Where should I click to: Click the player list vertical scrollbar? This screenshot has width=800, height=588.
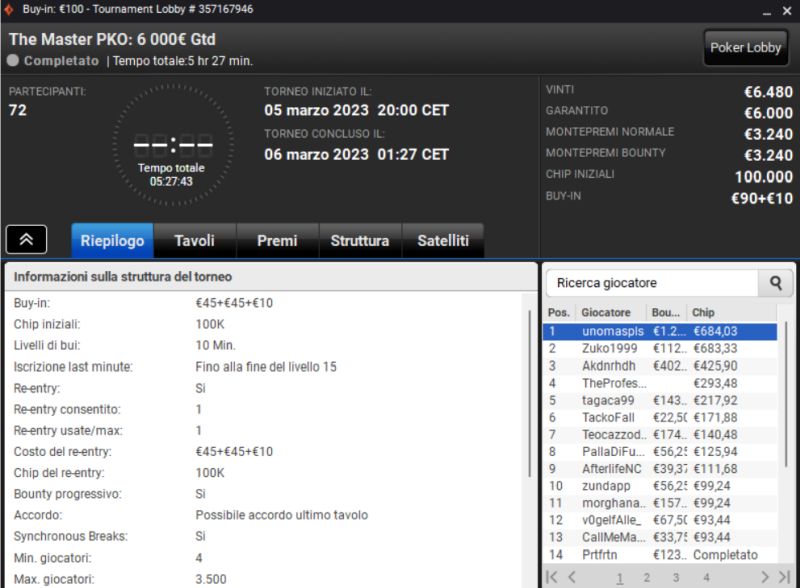pyautogui.click(x=786, y=394)
